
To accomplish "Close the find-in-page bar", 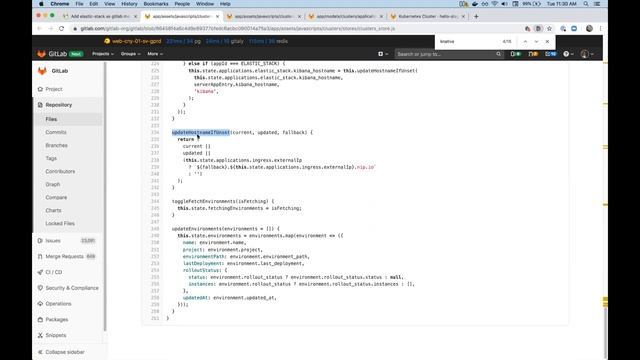I will coord(547,41).
